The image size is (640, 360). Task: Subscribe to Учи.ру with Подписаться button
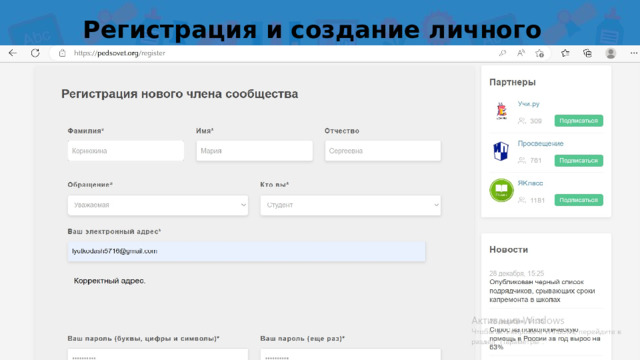pos(578,121)
